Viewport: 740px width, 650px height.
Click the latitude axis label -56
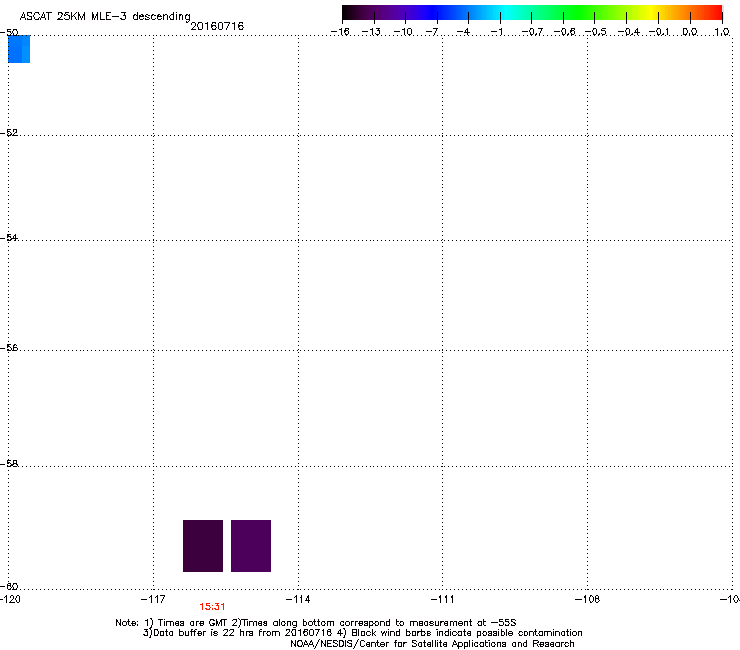click(9, 347)
